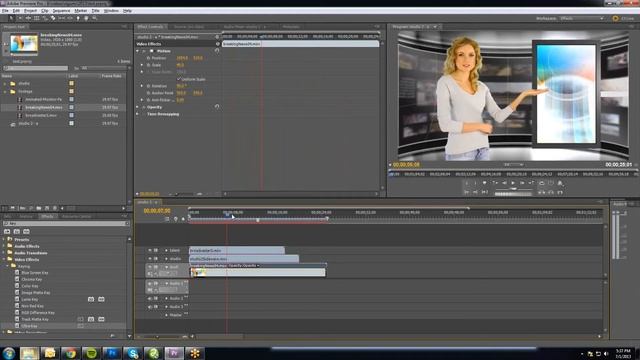Select the Chroma Key effect
The image size is (640, 360).
[x=31, y=279]
